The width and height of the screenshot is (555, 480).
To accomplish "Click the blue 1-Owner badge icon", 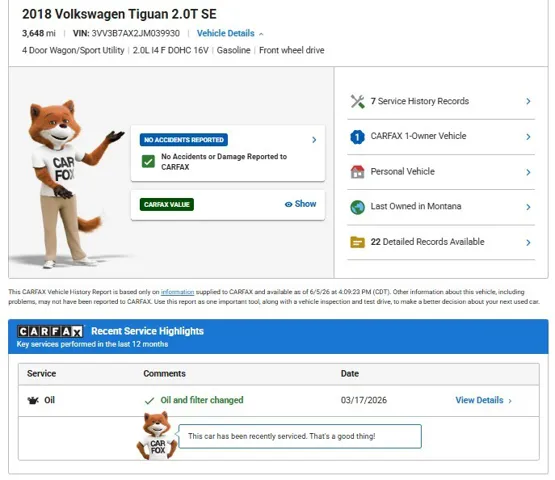I will tap(357, 137).
